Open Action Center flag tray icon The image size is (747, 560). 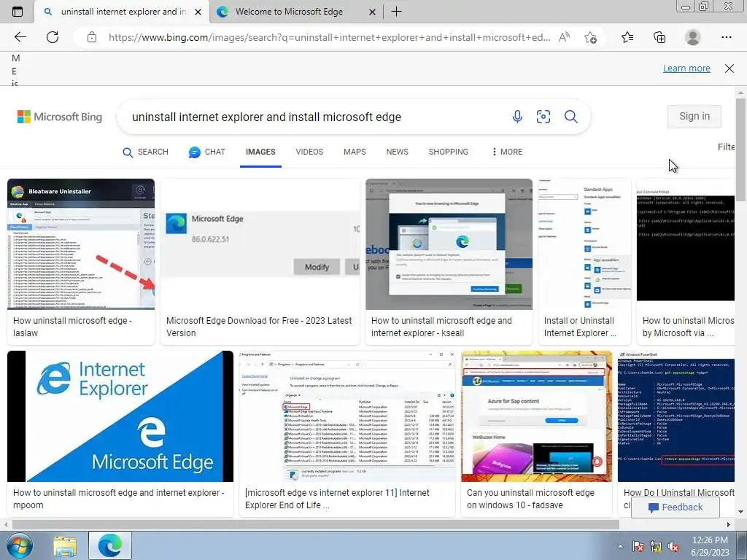(x=638, y=546)
